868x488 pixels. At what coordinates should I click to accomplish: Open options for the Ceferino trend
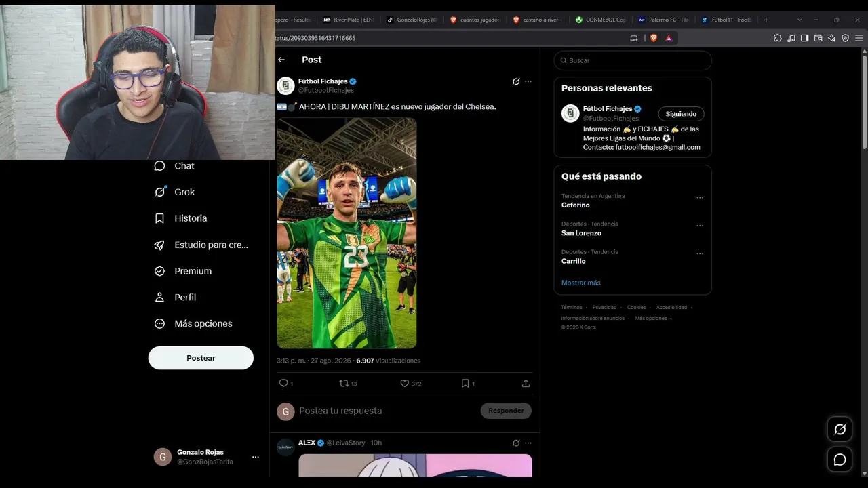700,198
